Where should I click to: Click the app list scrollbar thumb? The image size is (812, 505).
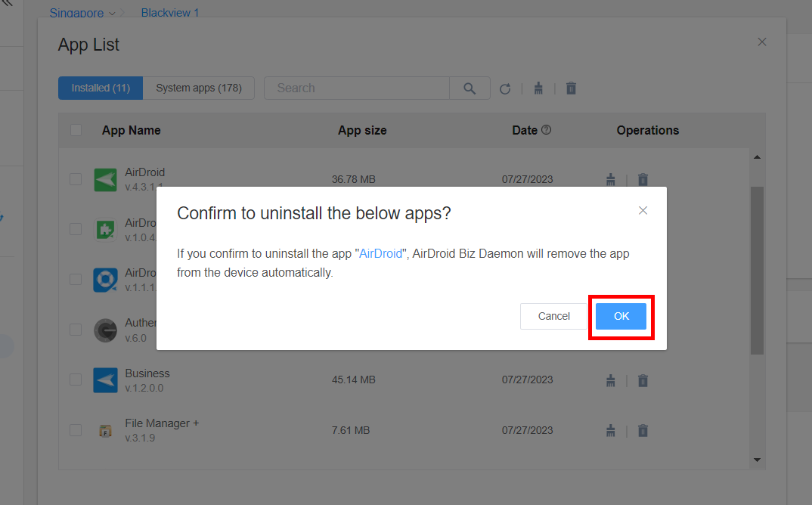(x=757, y=271)
